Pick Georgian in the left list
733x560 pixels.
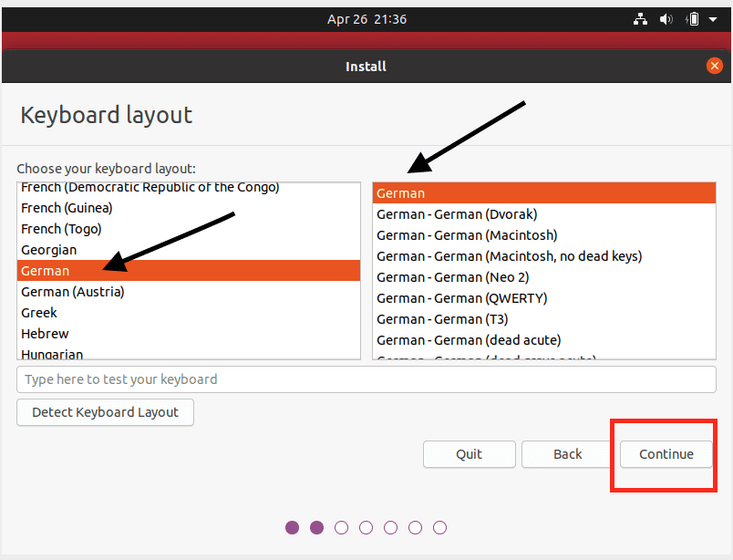tap(48, 250)
